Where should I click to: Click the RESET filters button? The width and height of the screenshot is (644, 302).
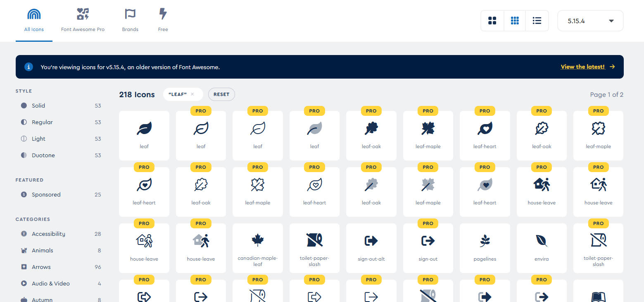pyautogui.click(x=221, y=94)
